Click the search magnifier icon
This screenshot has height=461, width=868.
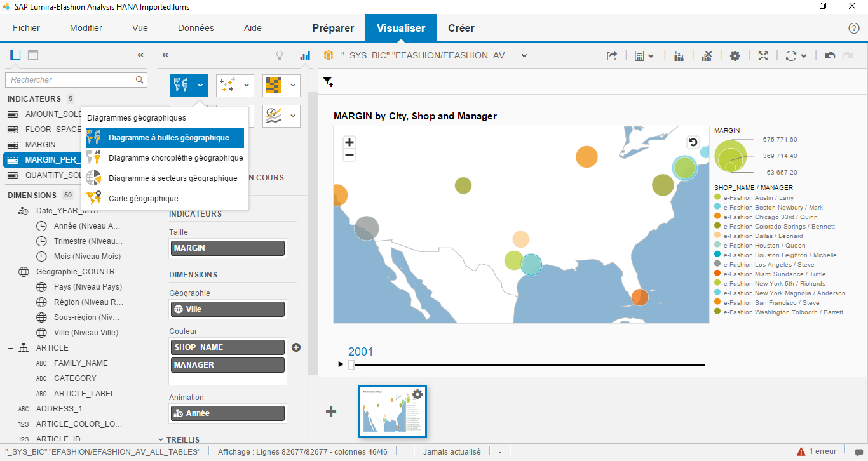[140, 80]
